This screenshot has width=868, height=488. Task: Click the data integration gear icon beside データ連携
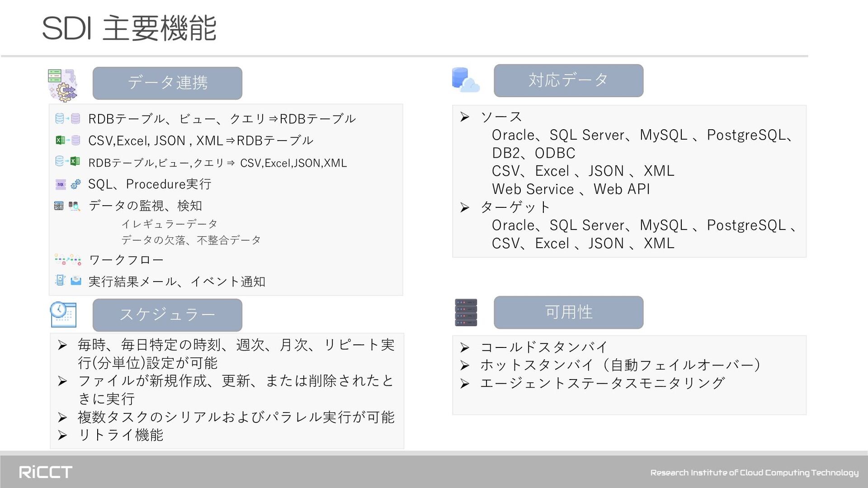point(63,85)
